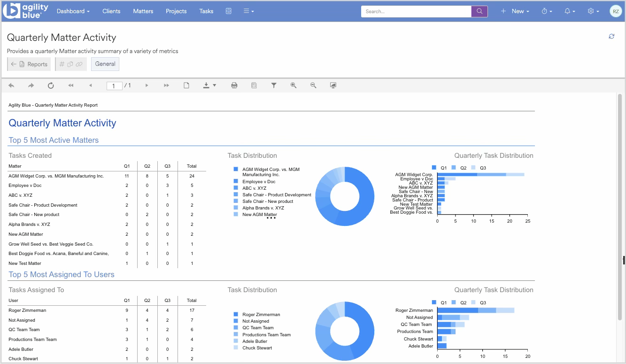Toggle Q3 legend in the matters bar chart

[x=479, y=168]
